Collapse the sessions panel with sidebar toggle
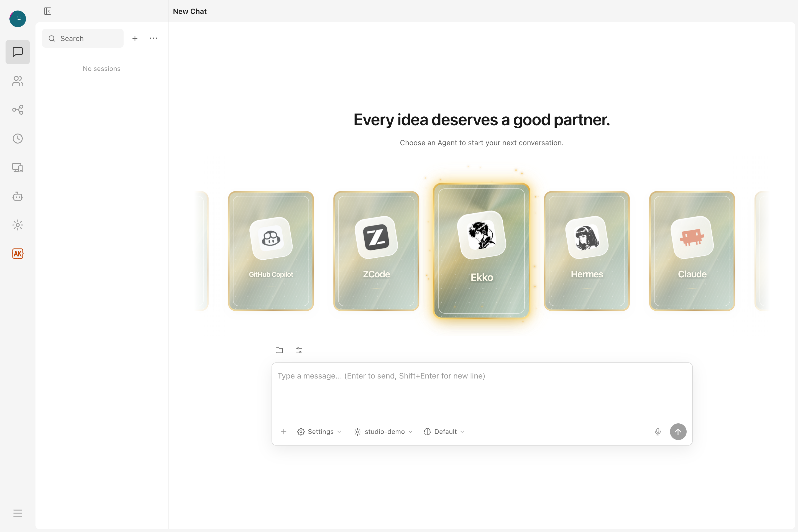 pos(47,11)
